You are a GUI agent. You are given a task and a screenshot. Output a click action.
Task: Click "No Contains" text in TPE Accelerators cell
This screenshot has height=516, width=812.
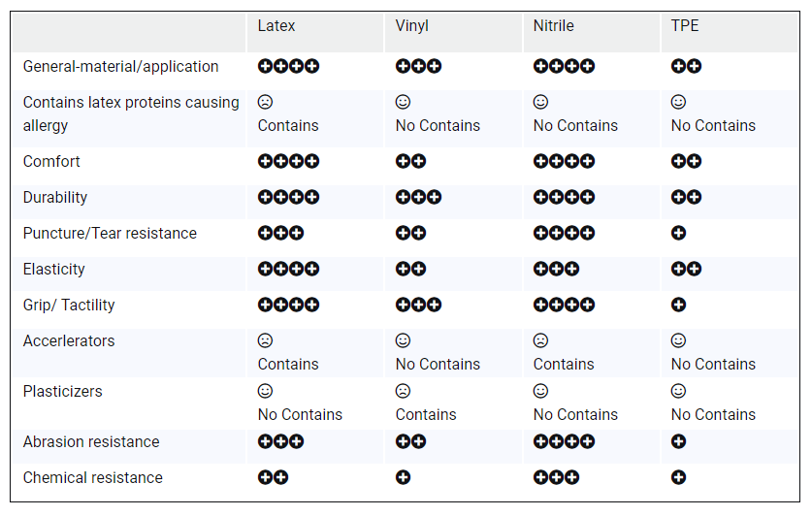point(713,365)
